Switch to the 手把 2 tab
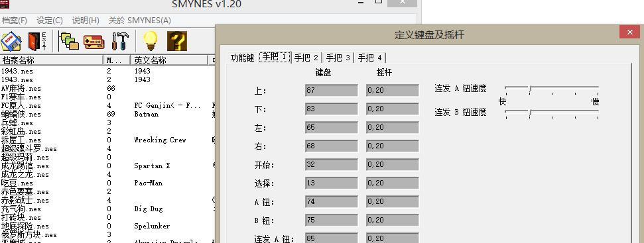The width and height of the screenshot is (644, 243). click(306, 58)
